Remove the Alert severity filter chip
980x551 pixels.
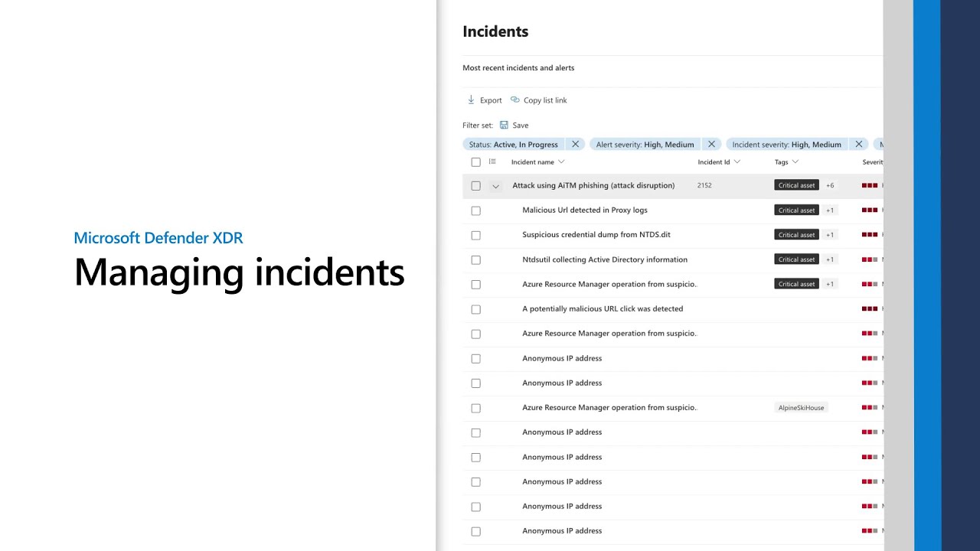pos(711,145)
